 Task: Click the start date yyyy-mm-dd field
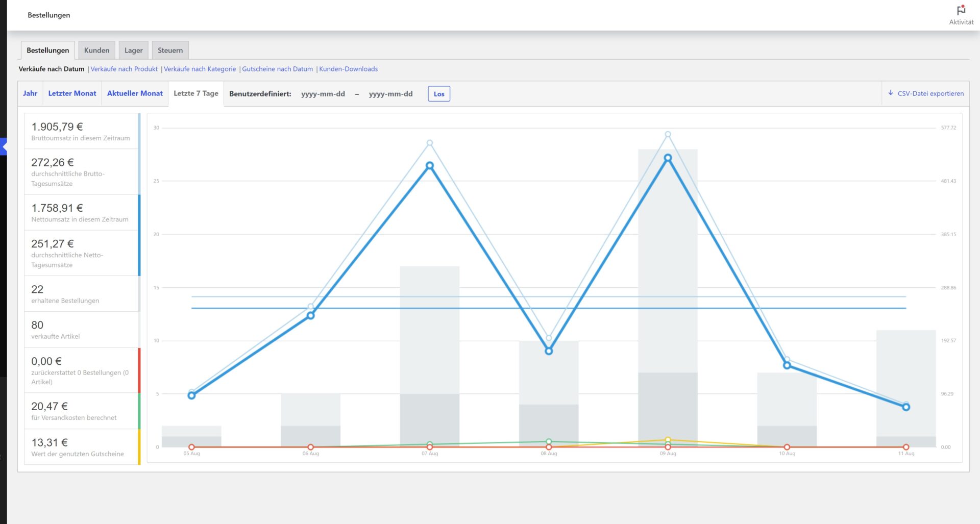323,94
